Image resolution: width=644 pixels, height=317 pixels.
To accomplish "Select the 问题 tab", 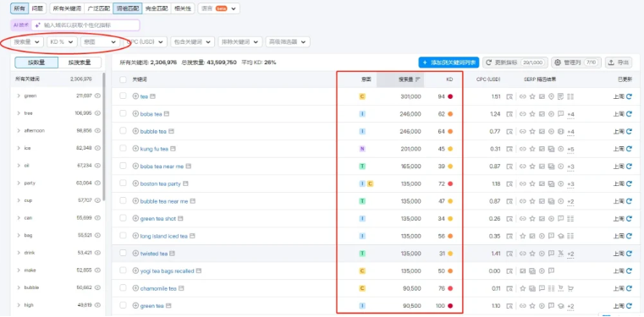I will (37, 8).
